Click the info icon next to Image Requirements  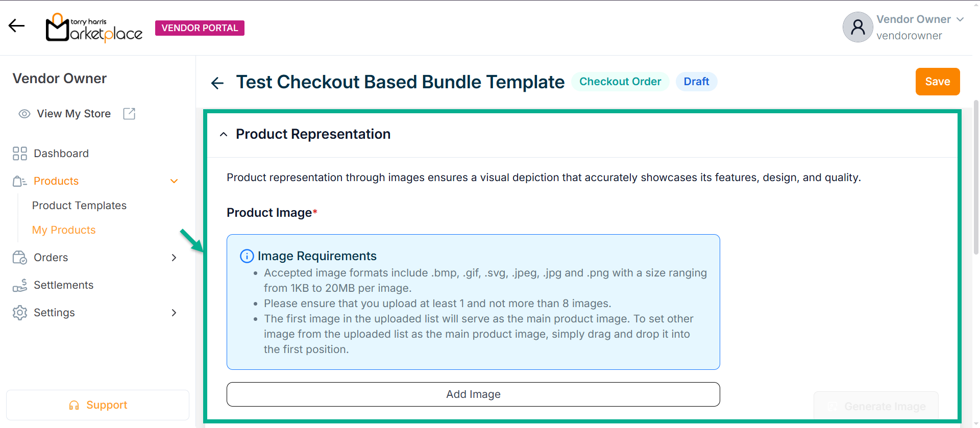[x=247, y=256]
